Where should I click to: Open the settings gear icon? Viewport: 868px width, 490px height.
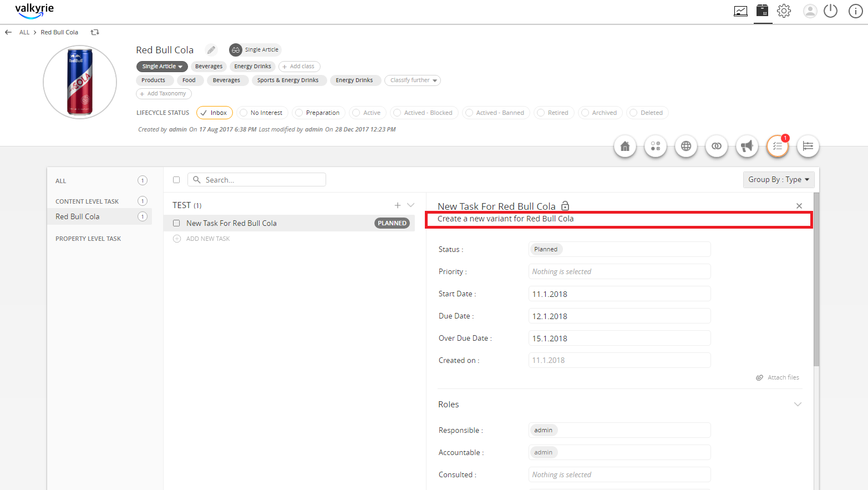784,11
